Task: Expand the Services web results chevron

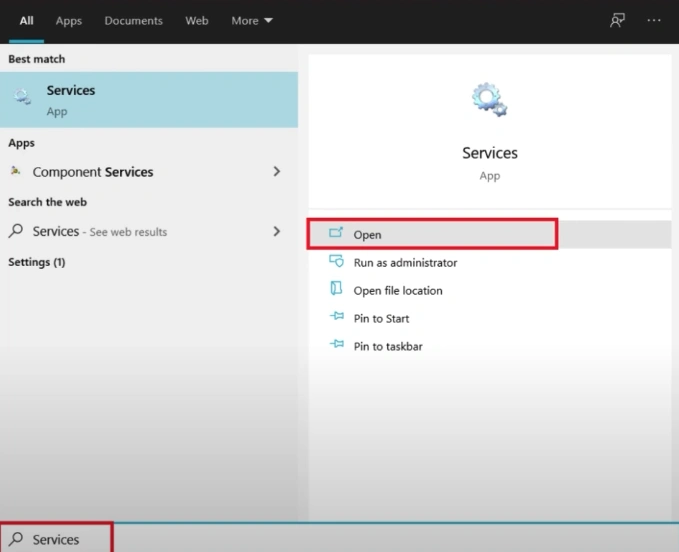Action: (x=277, y=231)
